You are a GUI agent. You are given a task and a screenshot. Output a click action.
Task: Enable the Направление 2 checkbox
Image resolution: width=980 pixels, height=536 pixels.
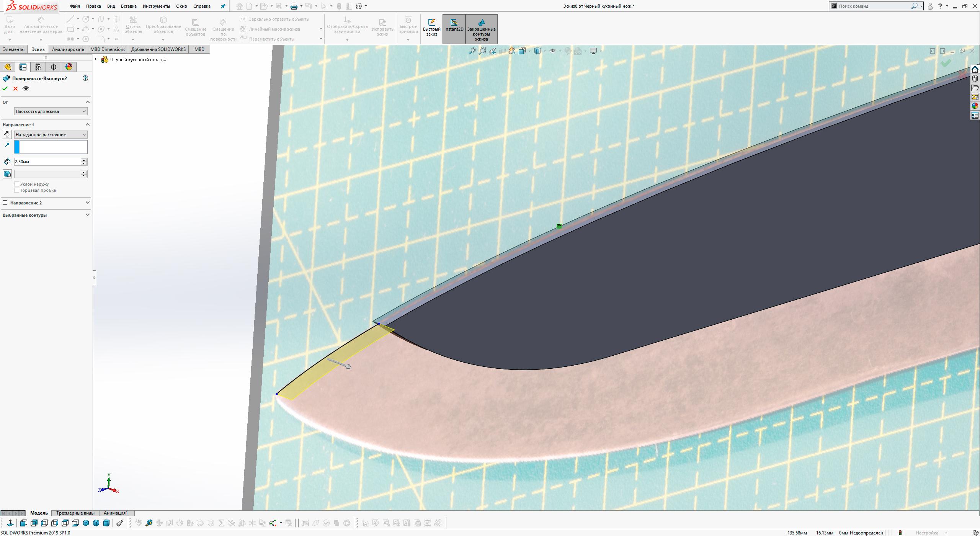coord(4,203)
